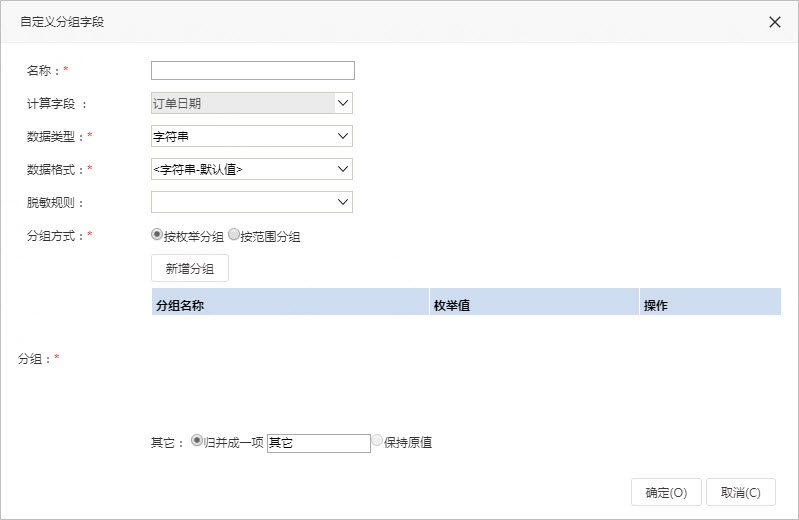This screenshot has width=799, height=520.
Task: Close the 自定义分组字段 dialog
Action: 775,22
